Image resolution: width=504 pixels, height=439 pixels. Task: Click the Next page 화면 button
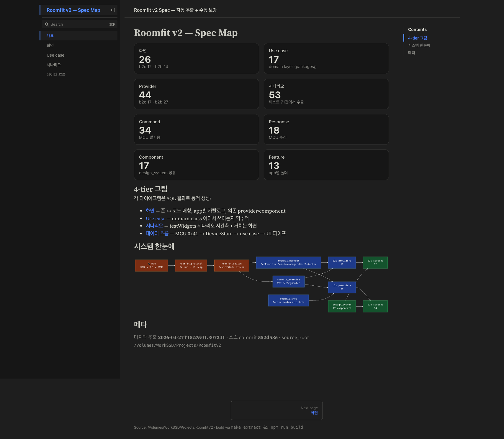tap(276, 410)
